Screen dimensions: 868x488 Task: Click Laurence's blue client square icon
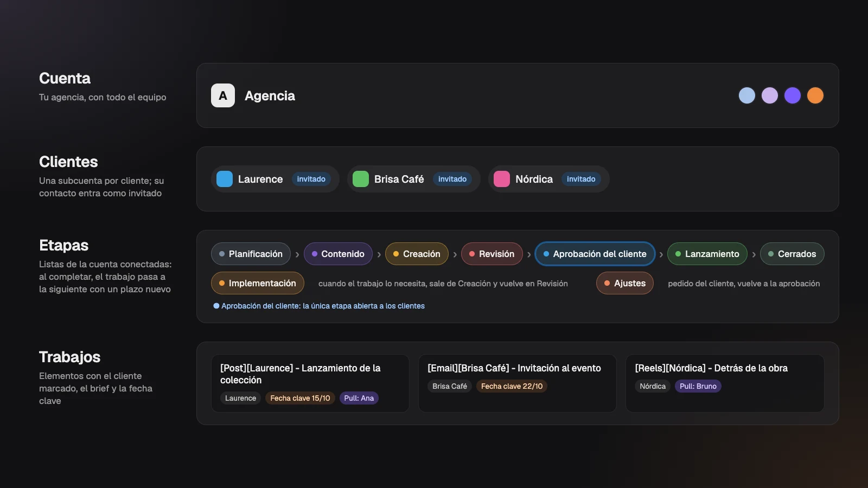point(225,179)
